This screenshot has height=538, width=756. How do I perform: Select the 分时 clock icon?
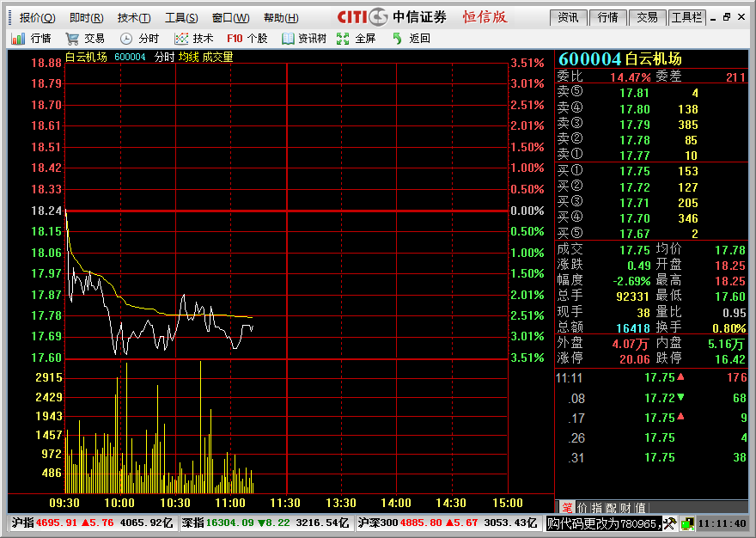pos(125,39)
